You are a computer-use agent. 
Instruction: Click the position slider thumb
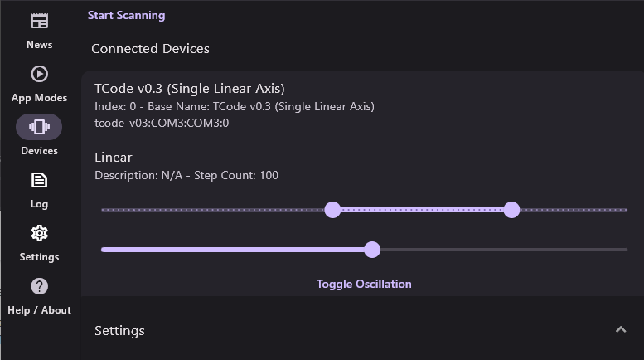tap(372, 250)
